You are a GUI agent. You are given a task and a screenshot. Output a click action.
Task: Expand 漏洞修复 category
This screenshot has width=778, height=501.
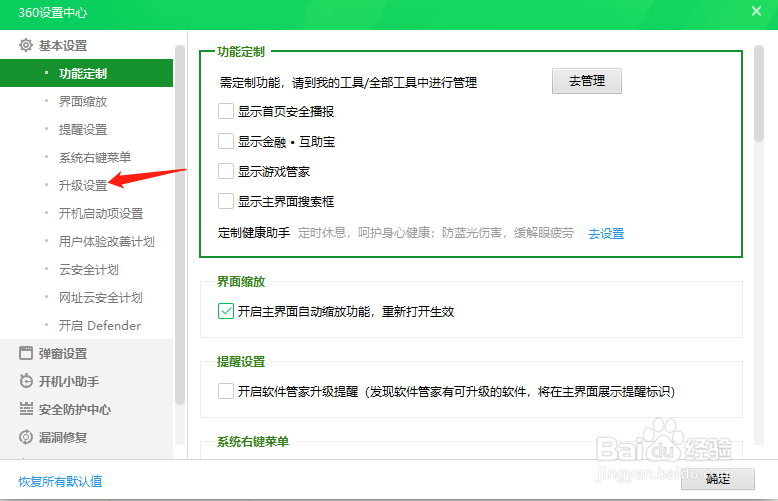tap(86, 437)
